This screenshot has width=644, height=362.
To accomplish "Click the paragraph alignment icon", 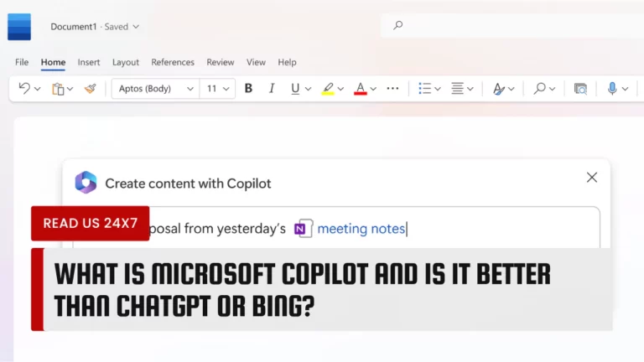I will [x=457, y=88].
